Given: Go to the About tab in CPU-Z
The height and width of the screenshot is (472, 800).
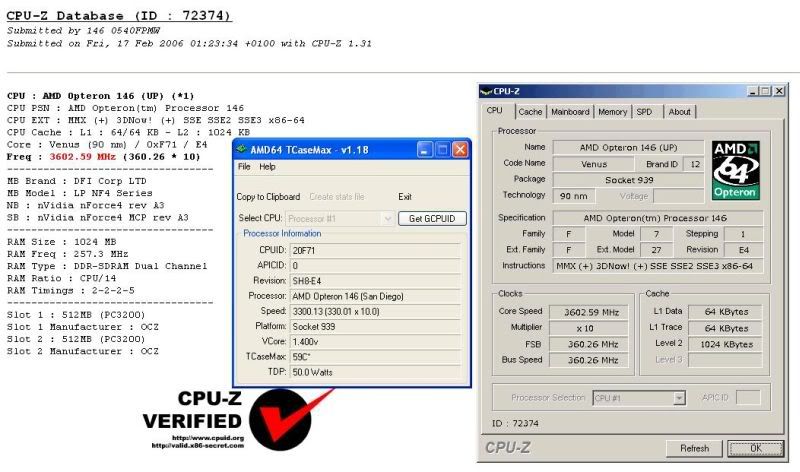Looking at the screenshot, I should coord(679,112).
